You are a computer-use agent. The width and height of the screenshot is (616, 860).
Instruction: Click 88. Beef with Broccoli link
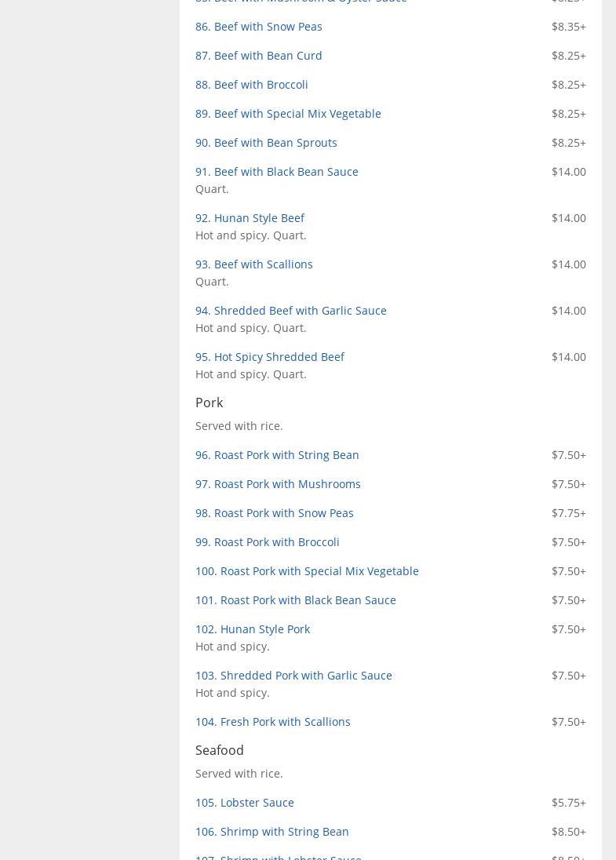tap(251, 85)
